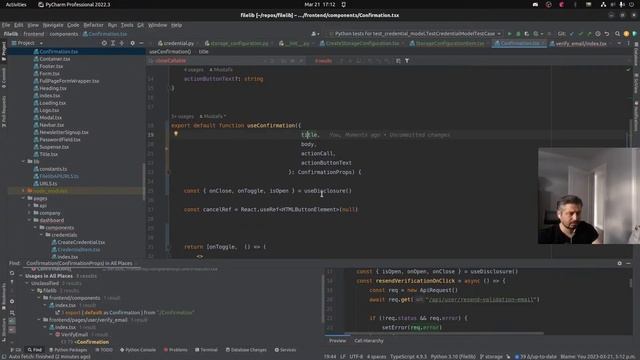The image size is (640, 360).
Task: Click UTF-8 encoding in status bar
Action: click(356, 356)
